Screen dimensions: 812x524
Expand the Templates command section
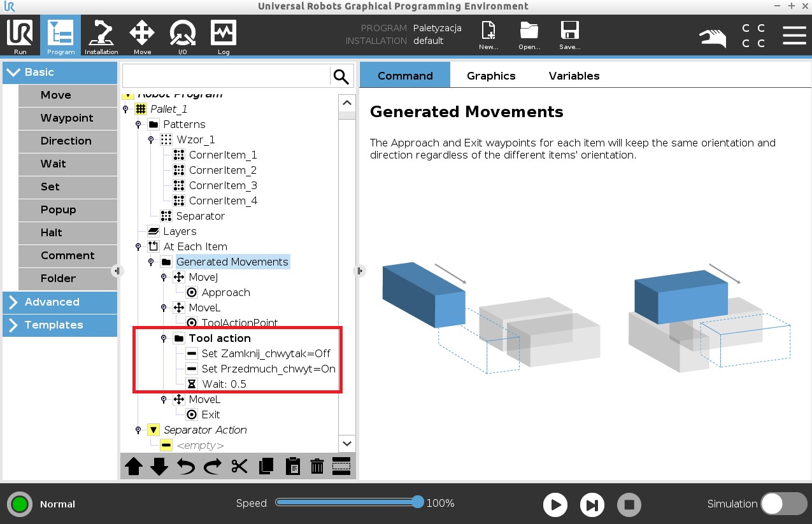(x=60, y=325)
